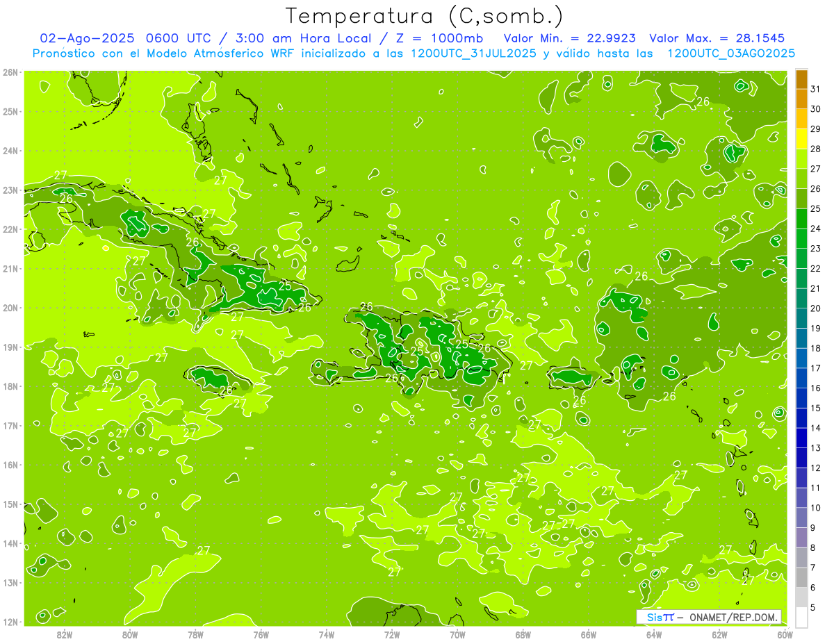Click the "62W" longitude axis label
The image size is (834, 644).
pos(719,634)
